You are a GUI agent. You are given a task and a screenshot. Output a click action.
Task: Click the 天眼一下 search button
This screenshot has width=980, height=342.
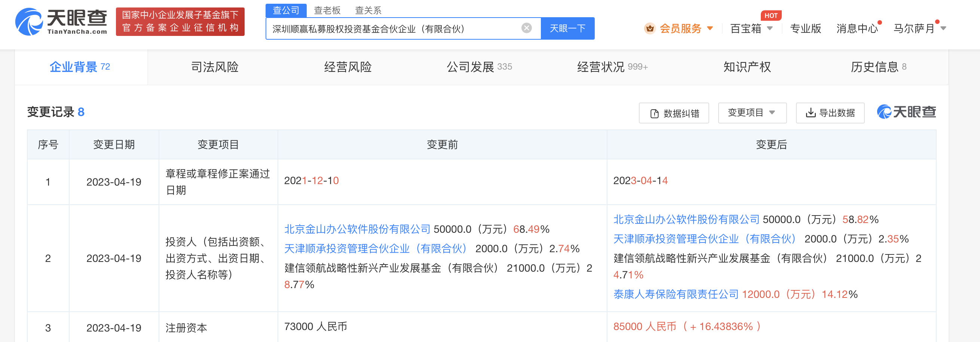point(567,28)
